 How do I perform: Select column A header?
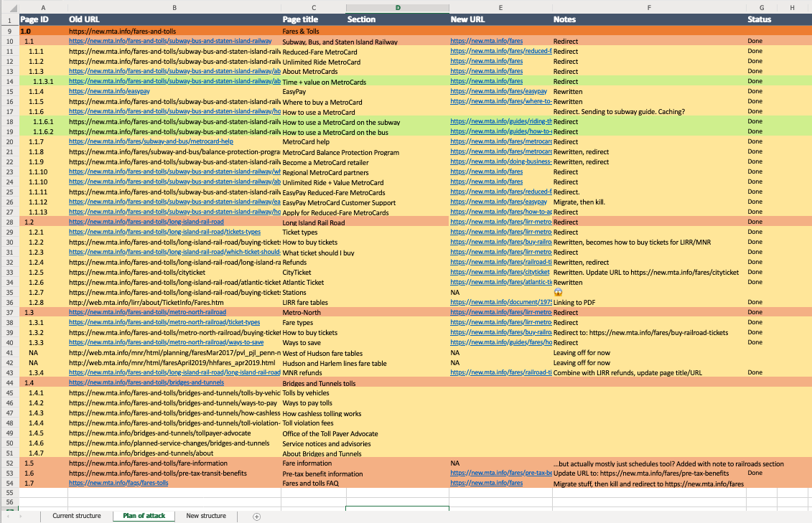point(43,8)
